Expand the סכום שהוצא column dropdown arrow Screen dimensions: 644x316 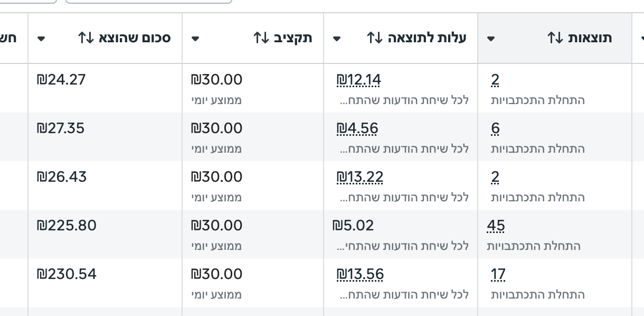[41, 39]
